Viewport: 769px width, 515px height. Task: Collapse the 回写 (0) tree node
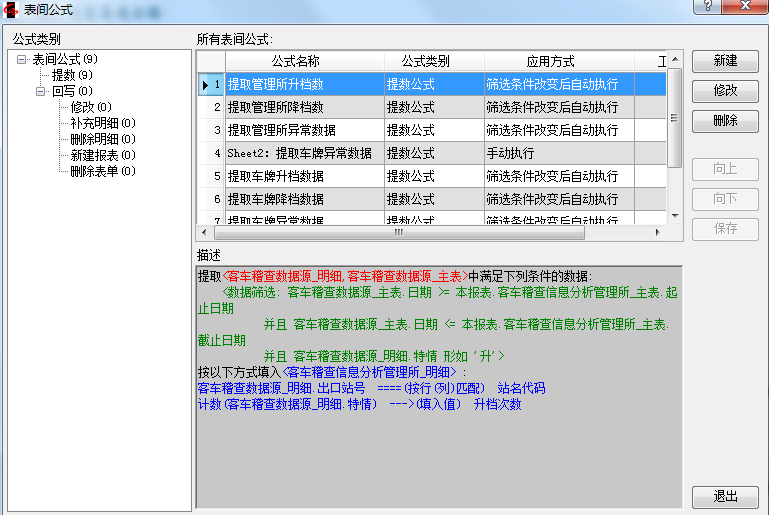(x=42, y=92)
